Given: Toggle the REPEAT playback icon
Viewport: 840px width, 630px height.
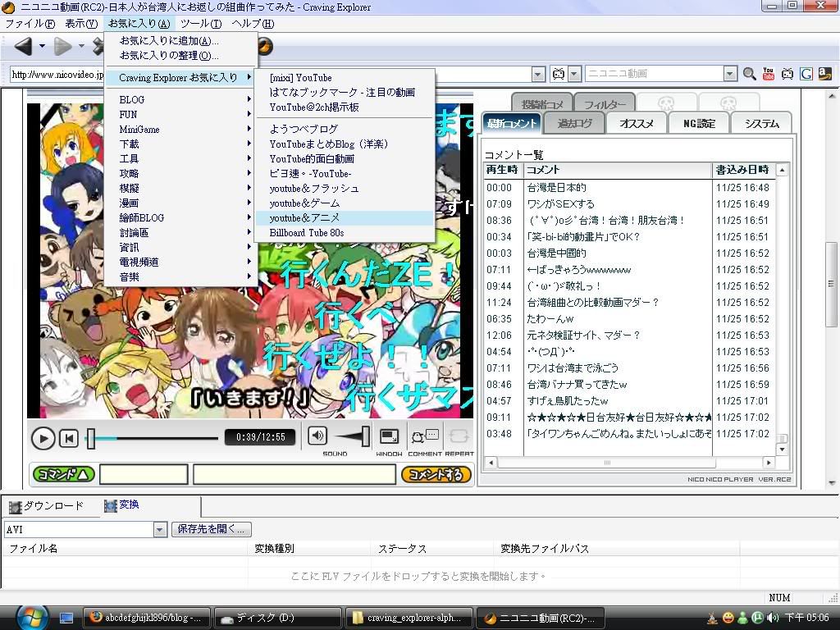Looking at the screenshot, I should [459, 436].
